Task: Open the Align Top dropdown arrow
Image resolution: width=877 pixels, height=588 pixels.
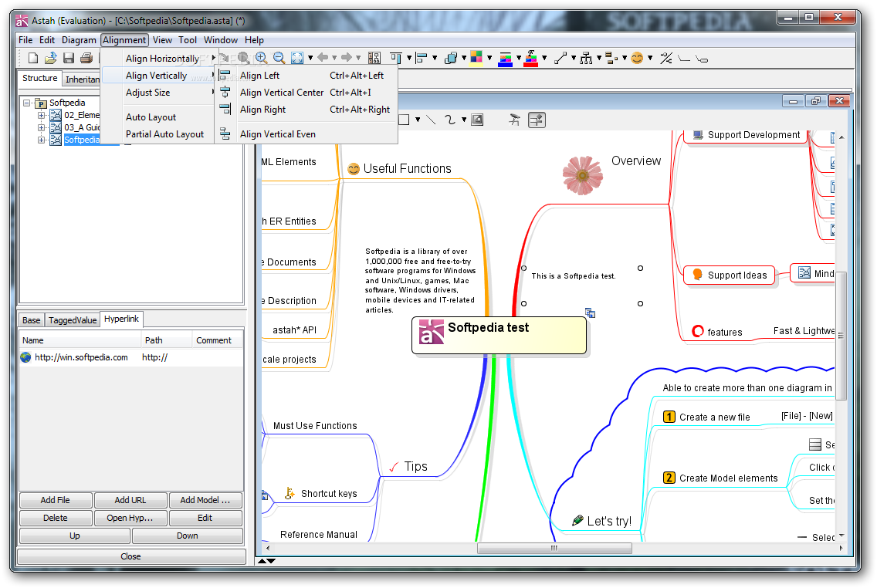Action: (x=409, y=58)
